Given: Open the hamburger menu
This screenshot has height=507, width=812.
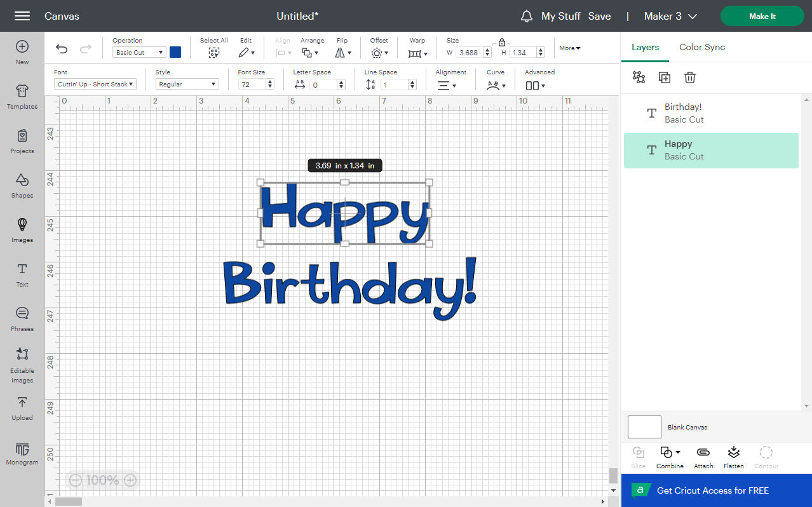Looking at the screenshot, I should click(22, 16).
